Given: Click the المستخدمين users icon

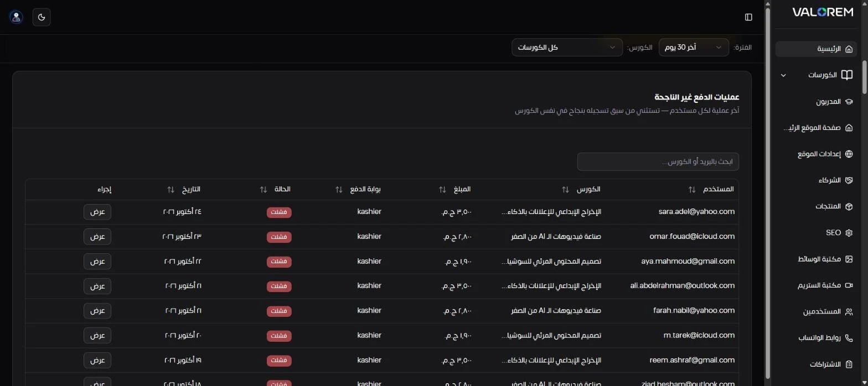Looking at the screenshot, I should click(x=849, y=312).
